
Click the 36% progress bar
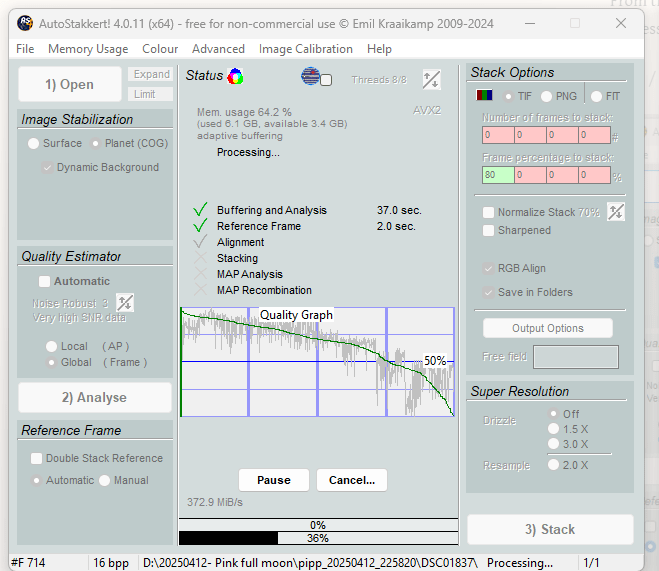[317, 538]
